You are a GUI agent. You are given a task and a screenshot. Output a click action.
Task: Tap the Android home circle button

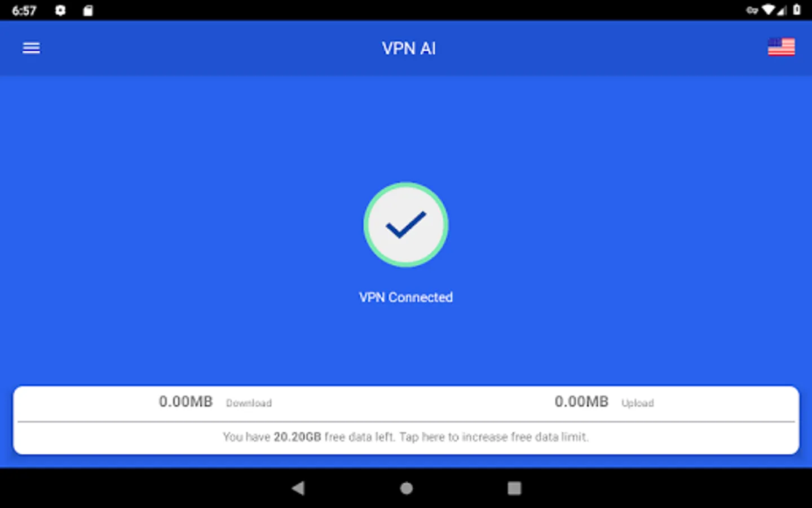(407, 488)
